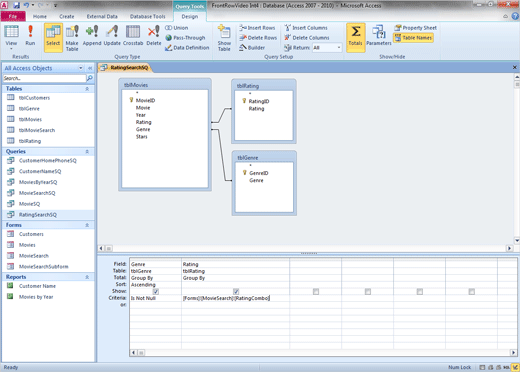Image resolution: width=520 pixels, height=372 pixels.
Task: Uncheck the Show box for Genre column
Action: tap(156, 292)
